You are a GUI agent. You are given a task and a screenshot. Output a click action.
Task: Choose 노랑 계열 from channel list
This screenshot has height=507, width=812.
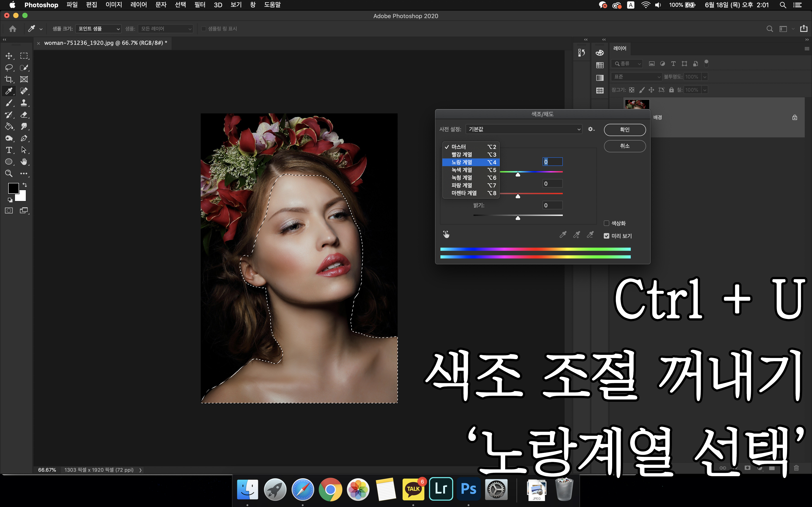coord(470,162)
